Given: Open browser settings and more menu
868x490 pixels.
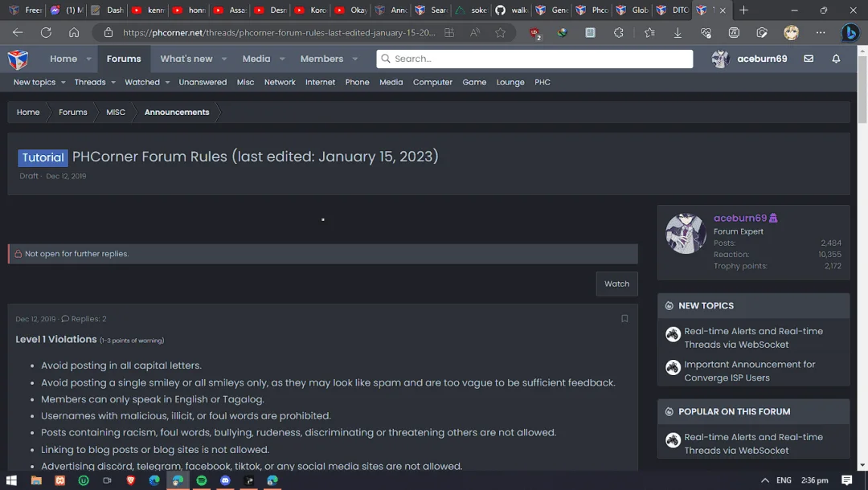Looking at the screenshot, I should 821,33.
